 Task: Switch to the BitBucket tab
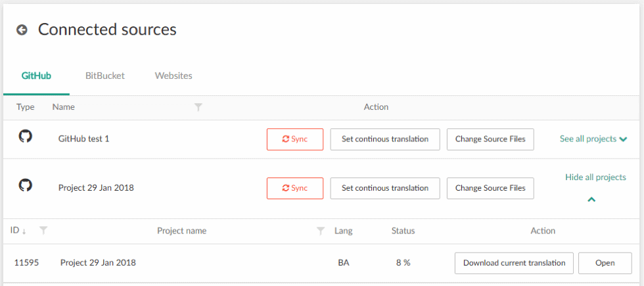tap(105, 76)
